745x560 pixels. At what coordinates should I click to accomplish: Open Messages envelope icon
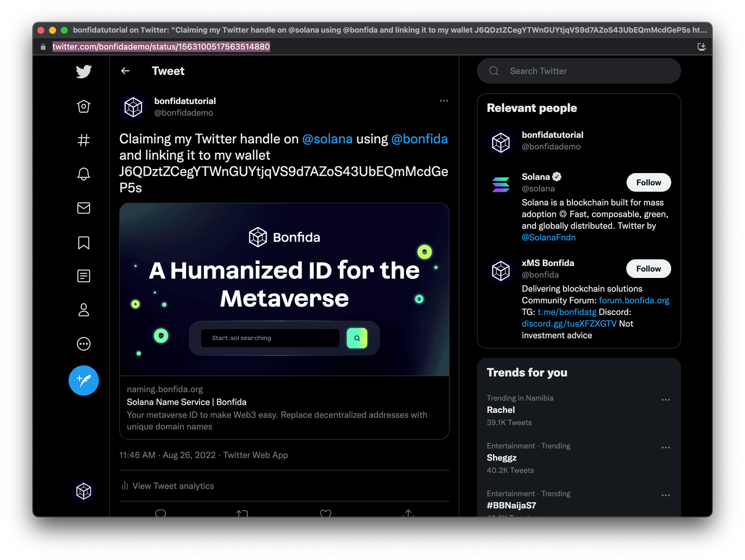[83, 208]
